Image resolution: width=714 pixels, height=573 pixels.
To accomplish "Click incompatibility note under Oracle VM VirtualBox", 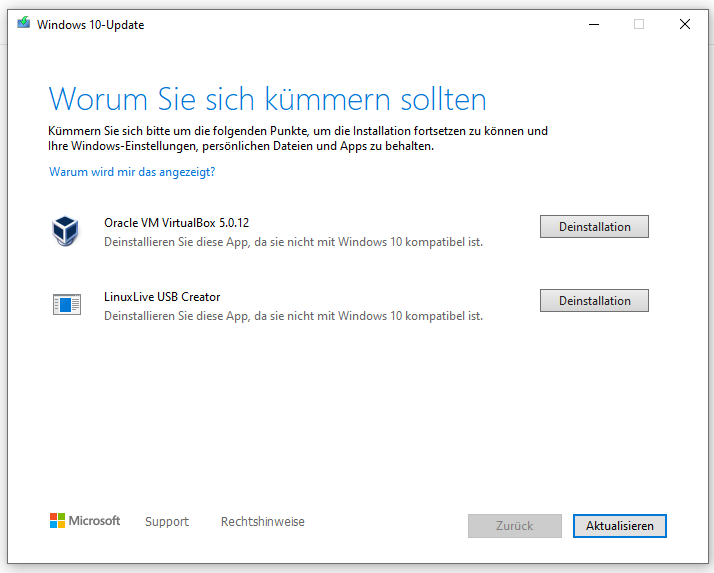I will click(x=293, y=242).
